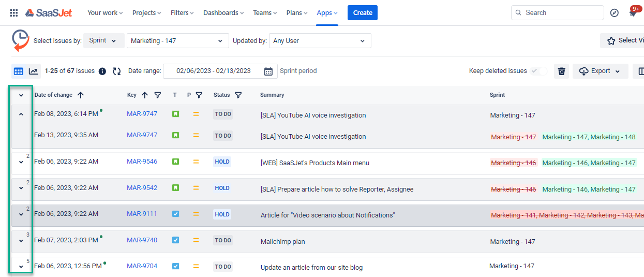
Task: Switch to chart graph view
Action: 33,71
